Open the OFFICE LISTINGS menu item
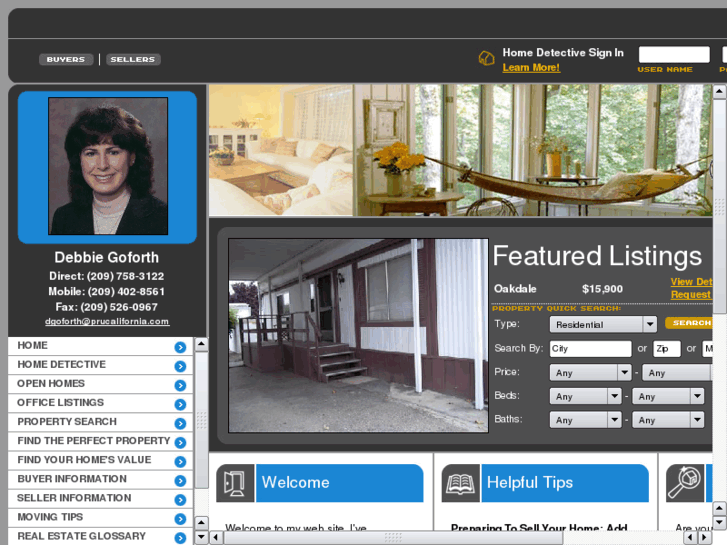This screenshot has height=545, width=727. (x=100, y=403)
